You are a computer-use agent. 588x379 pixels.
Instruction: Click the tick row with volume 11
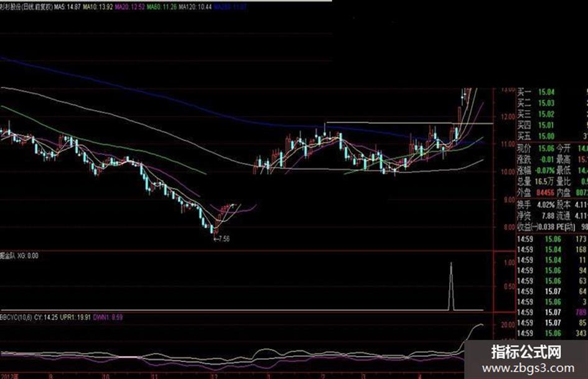(x=553, y=260)
